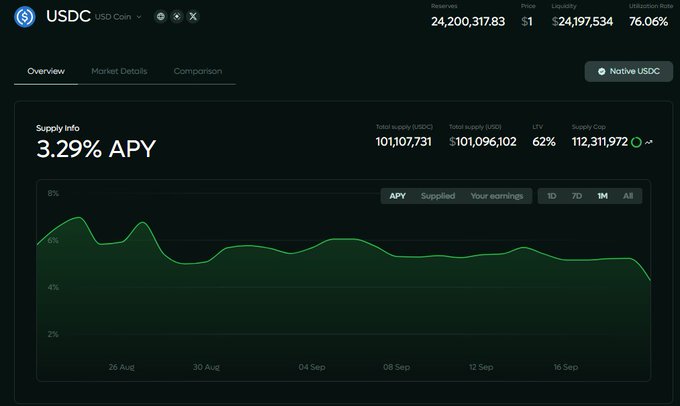Switch to the Overview tab

[x=46, y=71]
